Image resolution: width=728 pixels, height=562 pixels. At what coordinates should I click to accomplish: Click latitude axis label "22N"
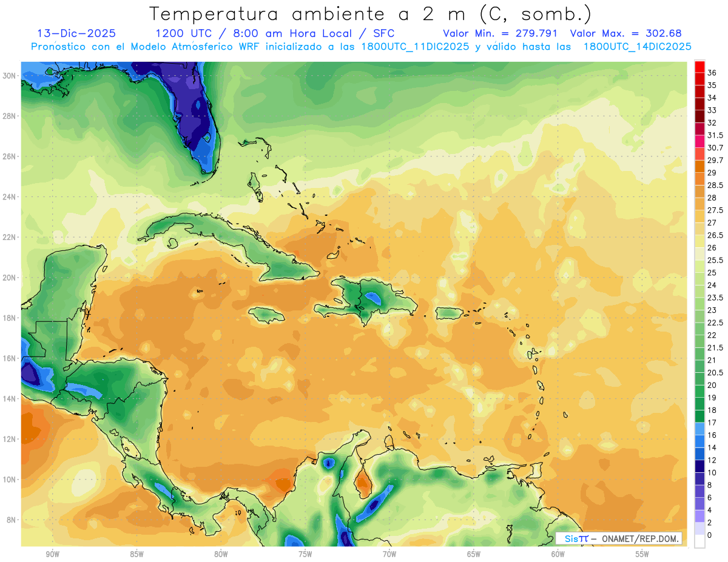click(x=10, y=237)
